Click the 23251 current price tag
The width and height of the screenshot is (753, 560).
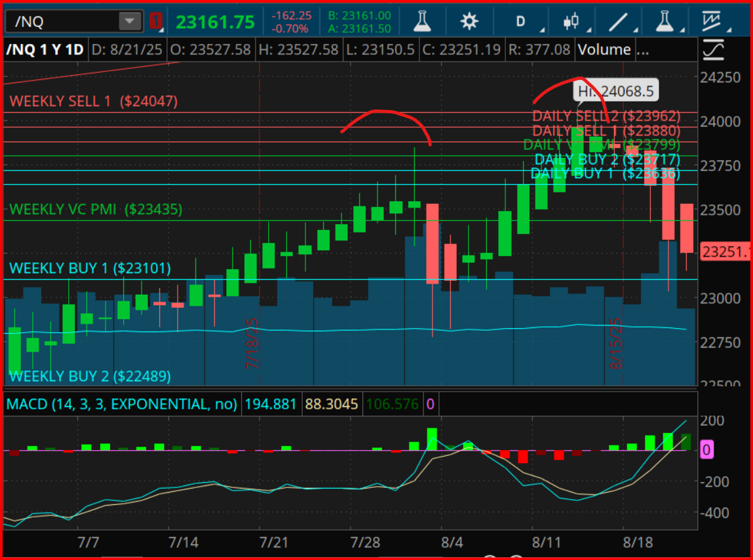pos(726,252)
